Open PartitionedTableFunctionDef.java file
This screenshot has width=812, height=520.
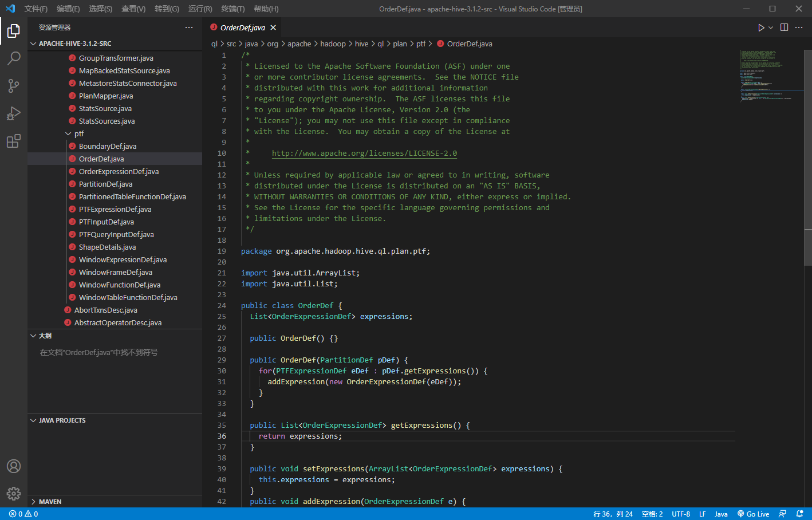[132, 196]
